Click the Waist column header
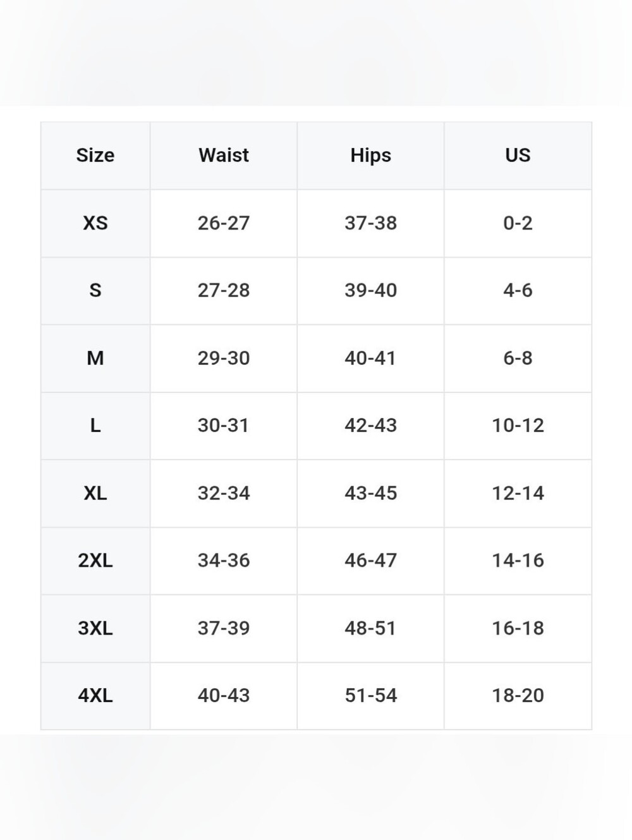This screenshot has width=632, height=840. point(224,155)
